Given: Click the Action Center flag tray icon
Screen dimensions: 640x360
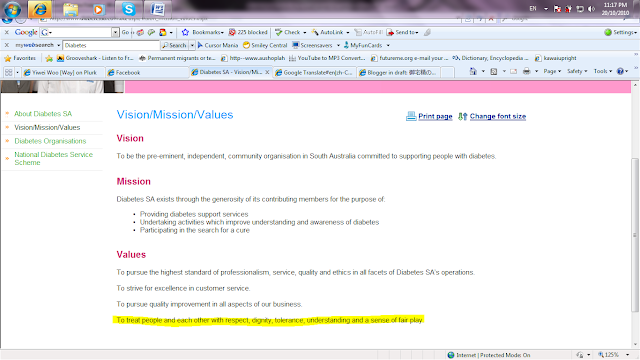Looking at the screenshot, I should pyautogui.click(x=557, y=9).
